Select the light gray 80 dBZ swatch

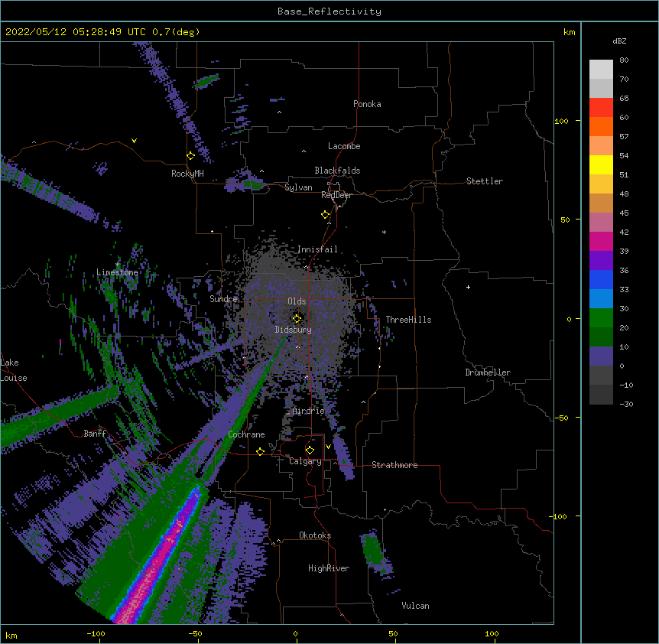tap(601, 70)
